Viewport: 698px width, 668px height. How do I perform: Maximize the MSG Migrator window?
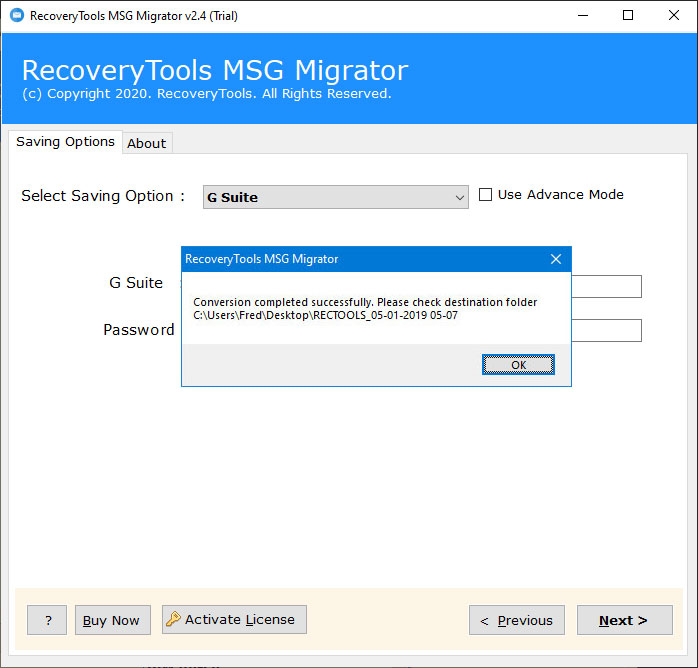click(x=628, y=16)
